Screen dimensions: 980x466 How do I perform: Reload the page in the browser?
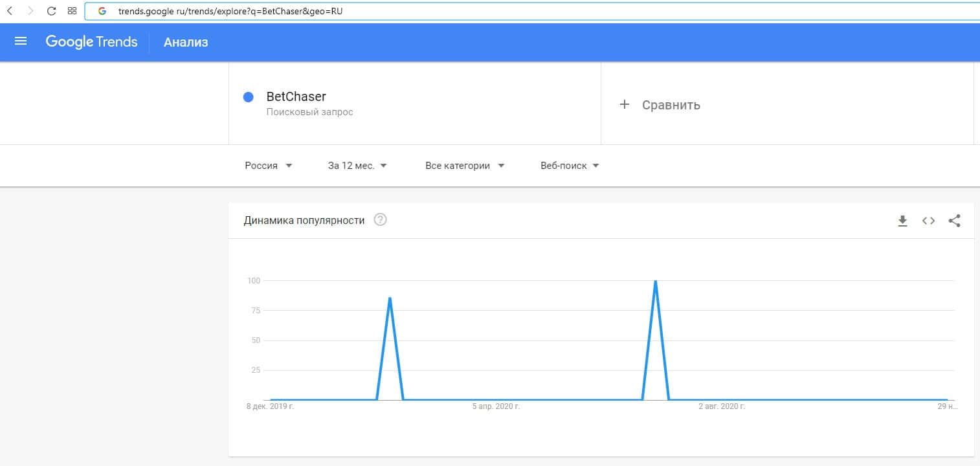click(x=52, y=11)
